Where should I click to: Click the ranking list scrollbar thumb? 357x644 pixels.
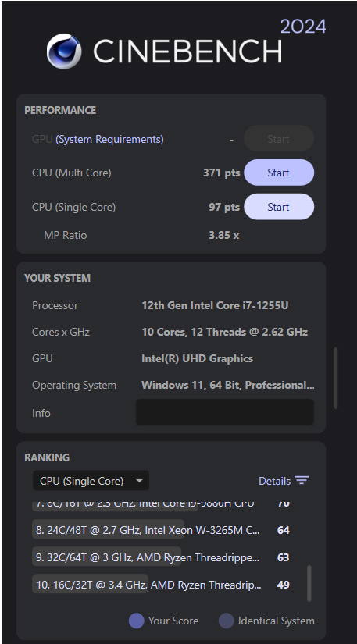[x=309, y=583]
